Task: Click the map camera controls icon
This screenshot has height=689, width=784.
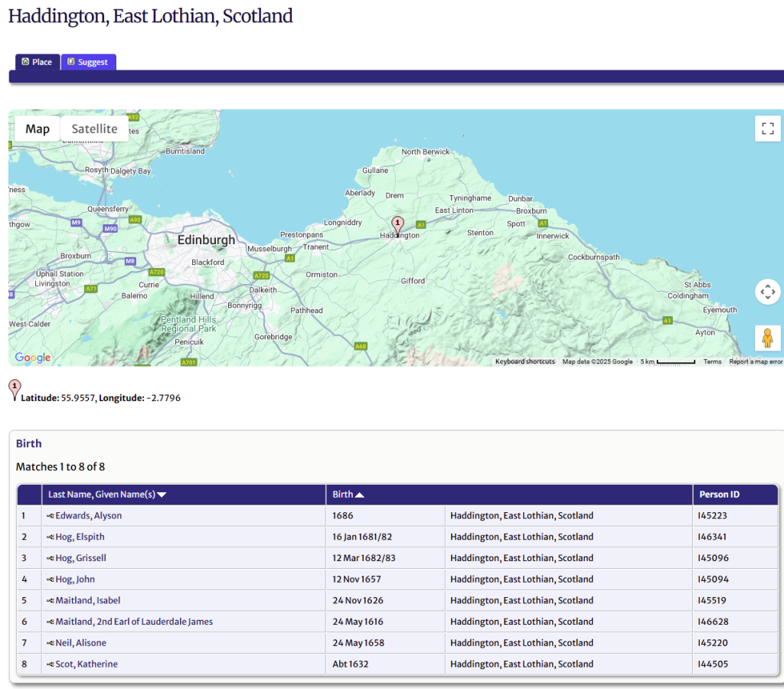Action: coord(767,292)
